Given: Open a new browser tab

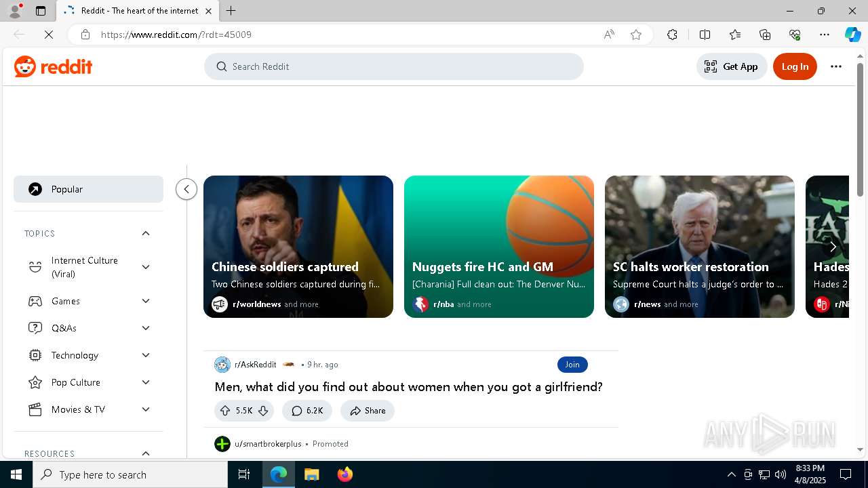Looking at the screenshot, I should click(x=231, y=11).
